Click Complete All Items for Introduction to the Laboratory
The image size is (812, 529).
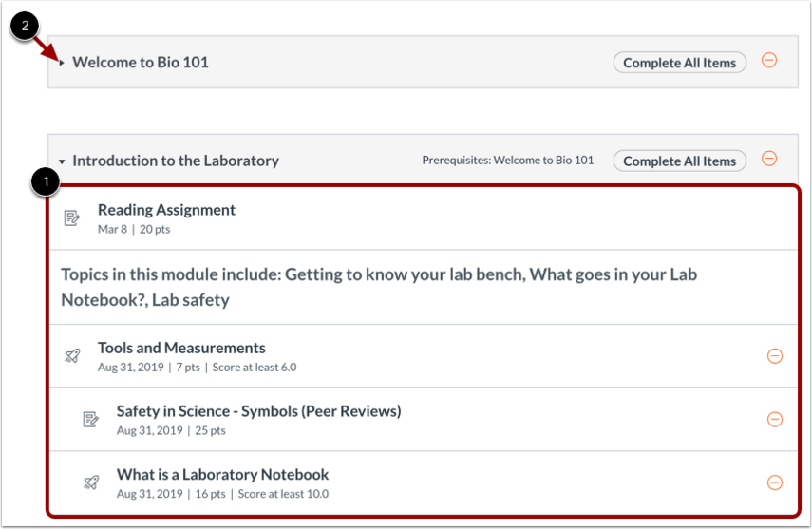[679, 161]
